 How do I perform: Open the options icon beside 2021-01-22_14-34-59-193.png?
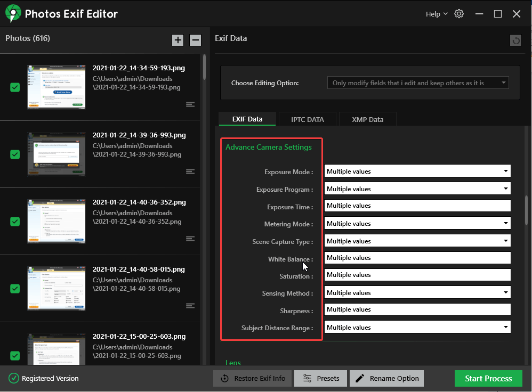pos(190,104)
